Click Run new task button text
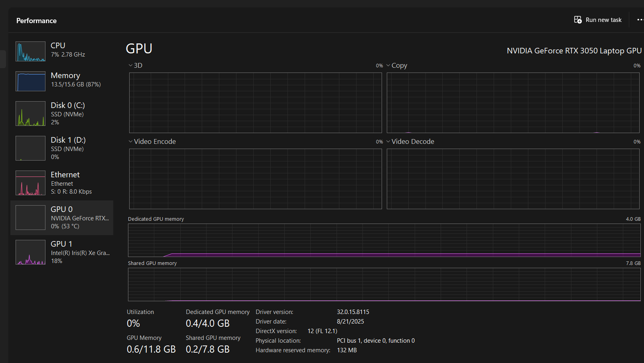This screenshot has width=644, height=363. click(x=603, y=20)
